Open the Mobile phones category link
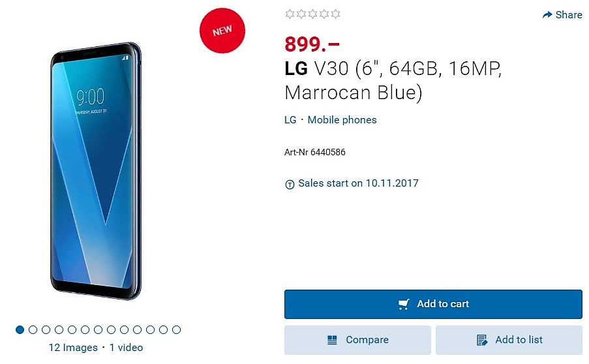This screenshot has width=589, height=364. click(342, 120)
